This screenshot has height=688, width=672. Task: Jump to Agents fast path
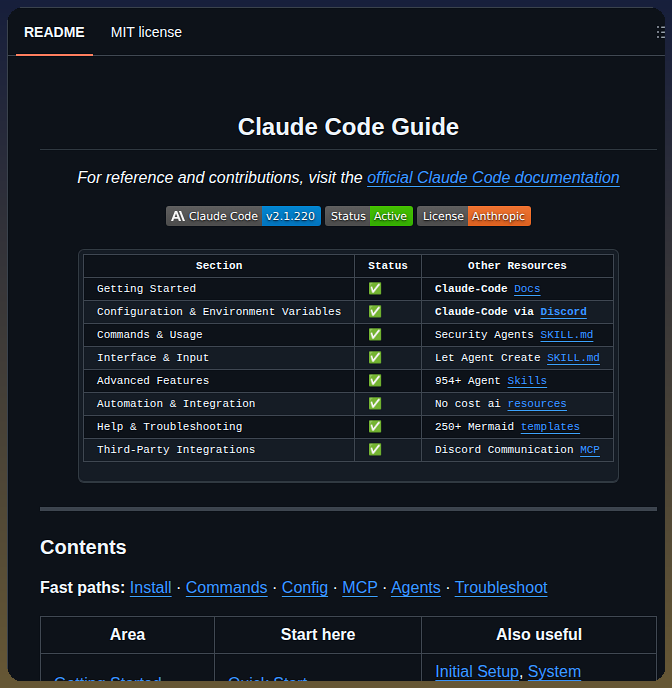coord(415,588)
